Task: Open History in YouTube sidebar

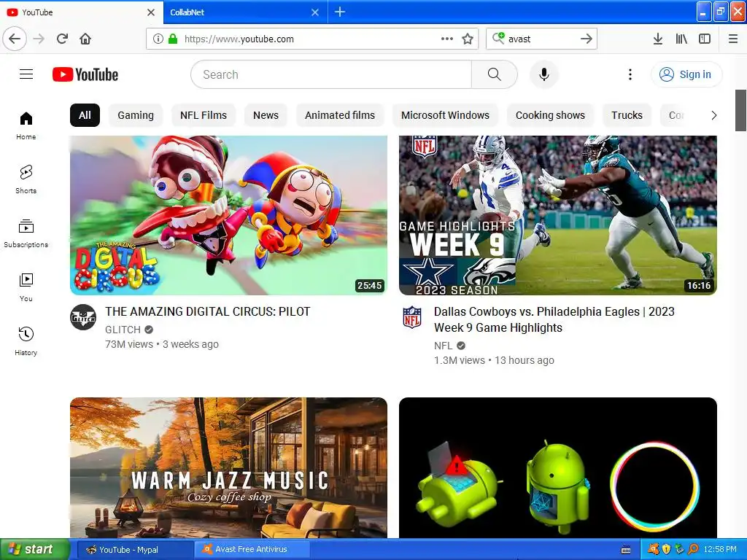Action: (26, 341)
